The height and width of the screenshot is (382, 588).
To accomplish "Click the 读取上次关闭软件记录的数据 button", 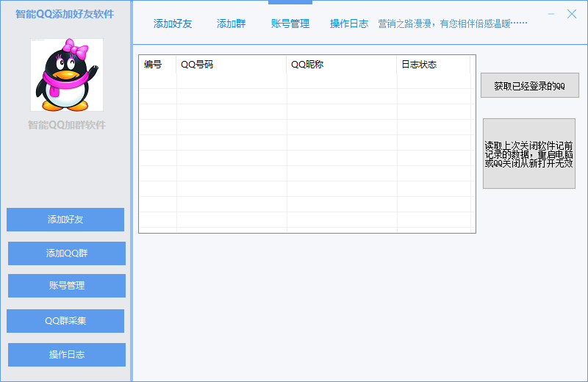I will pos(529,154).
